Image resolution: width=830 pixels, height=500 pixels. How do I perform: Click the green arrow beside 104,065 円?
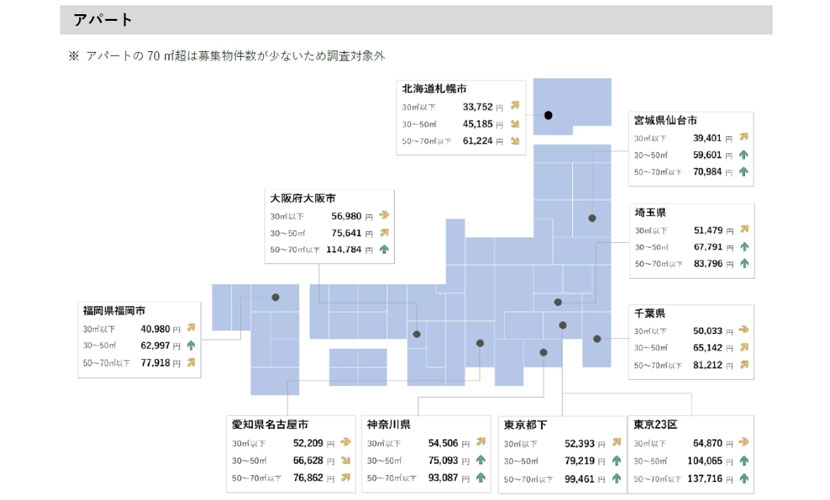(744, 460)
